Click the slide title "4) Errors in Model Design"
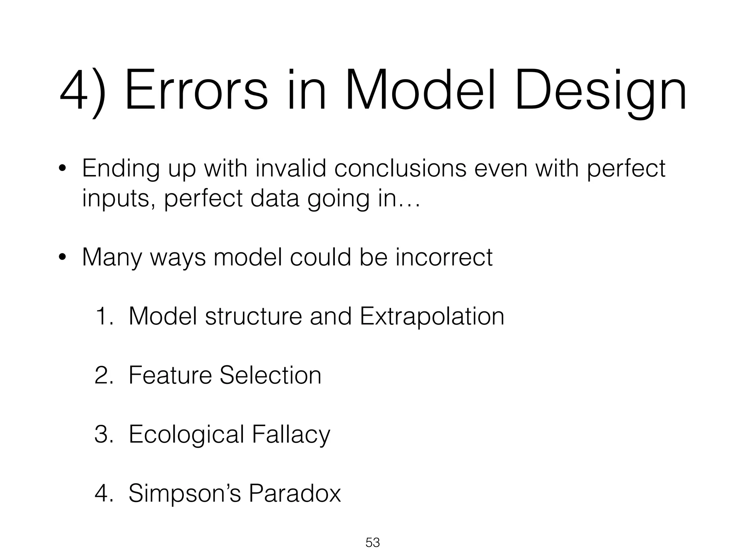Image resolution: width=747 pixels, height=560 pixels. 373,91
